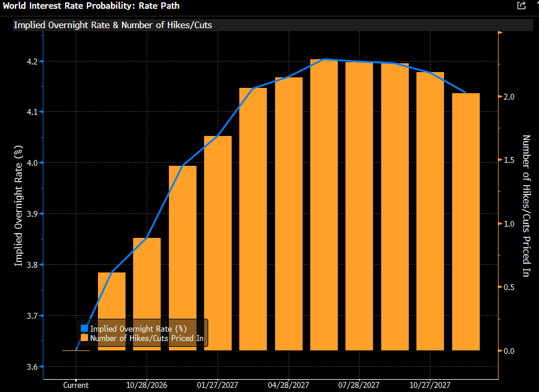Click the World Interest Rate Probability title
This screenshot has height=392, width=539.
[91, 6]
